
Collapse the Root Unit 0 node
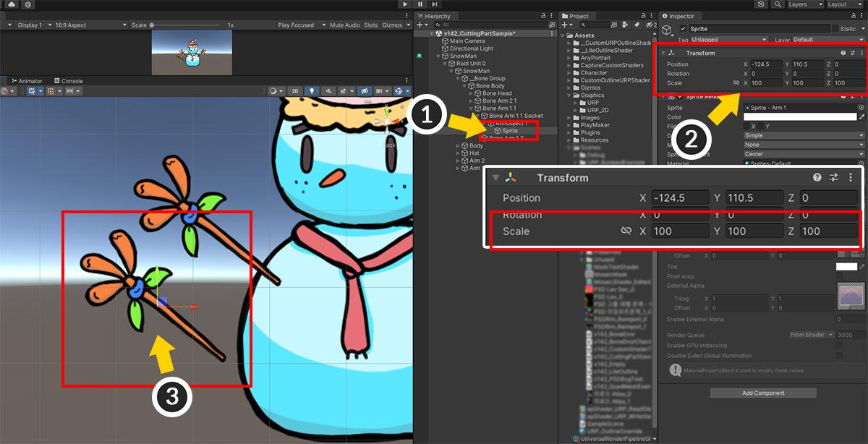point(444,64)
